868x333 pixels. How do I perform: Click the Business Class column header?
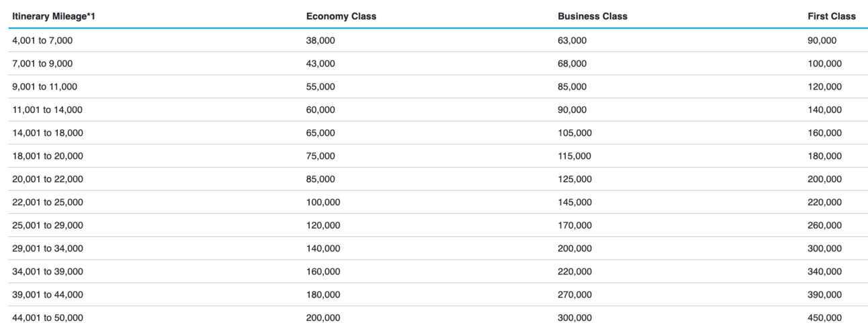click(x=593, y=16)
